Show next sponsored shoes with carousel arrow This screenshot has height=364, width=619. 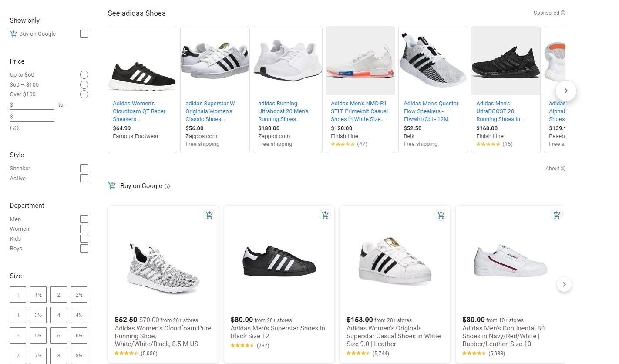566,91
